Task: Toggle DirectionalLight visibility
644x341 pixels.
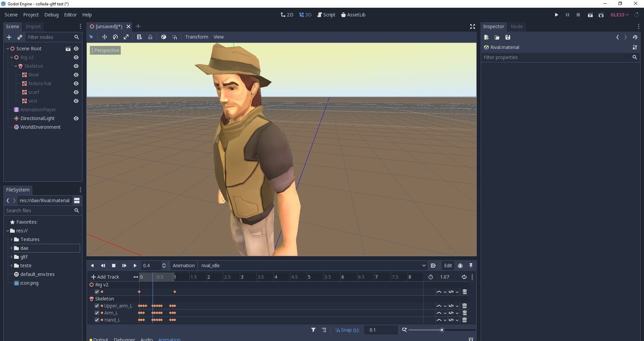Action: pos(76,118)
